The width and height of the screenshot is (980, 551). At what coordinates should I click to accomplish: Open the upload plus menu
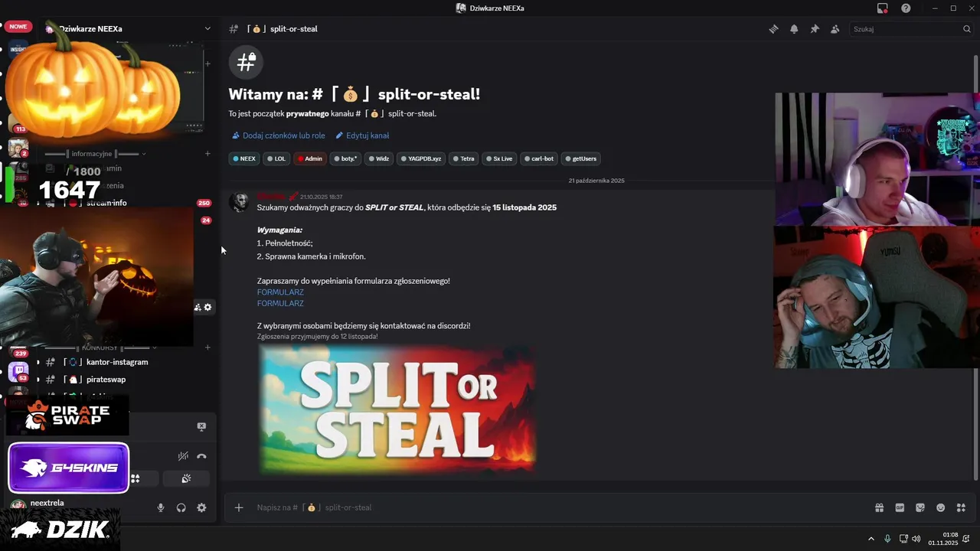[x=239, y=507]
